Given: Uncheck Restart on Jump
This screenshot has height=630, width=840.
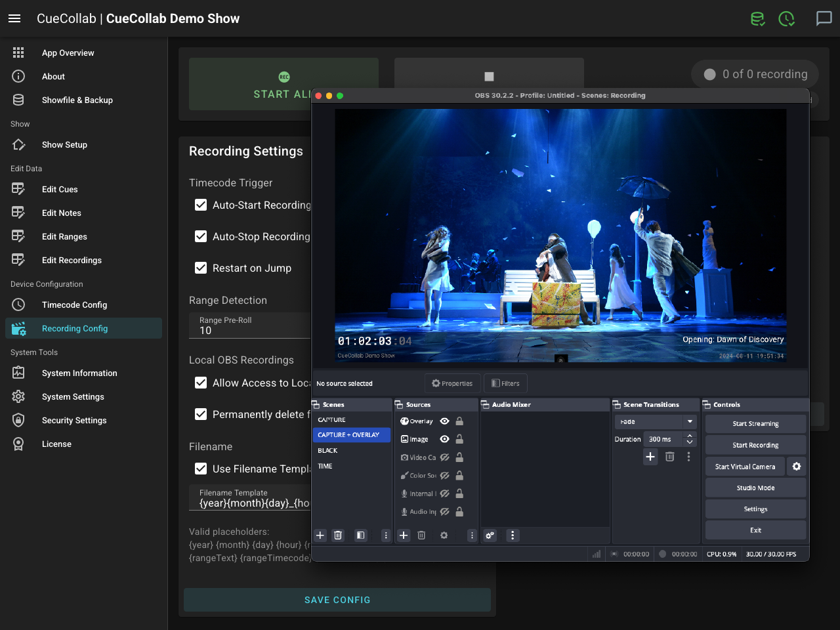Looking at the screenshot, I should point(201,268).
